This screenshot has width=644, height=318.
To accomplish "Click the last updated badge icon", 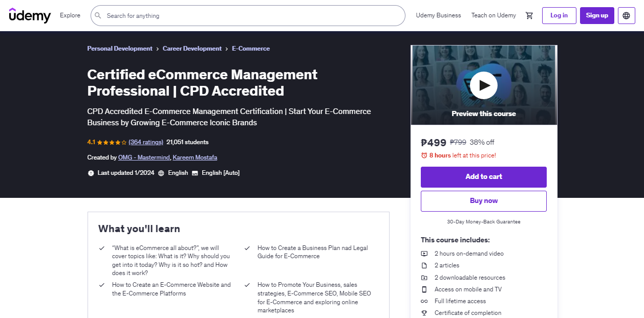I will click(x=91, y=173).
